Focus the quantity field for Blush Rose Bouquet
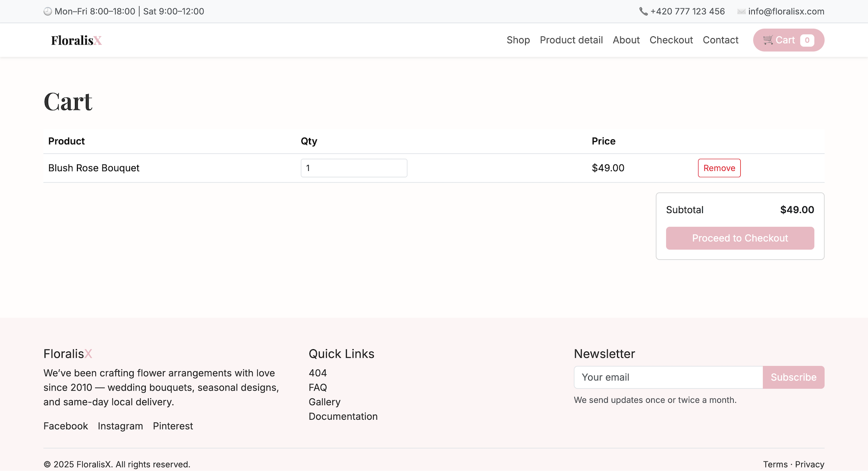 [x=354, y=168]
